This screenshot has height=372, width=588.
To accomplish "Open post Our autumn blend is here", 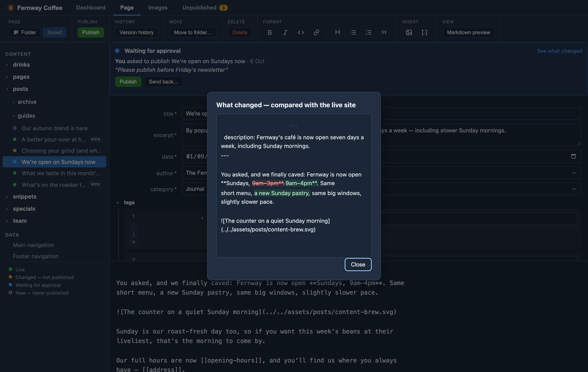I will pos(55,128).
